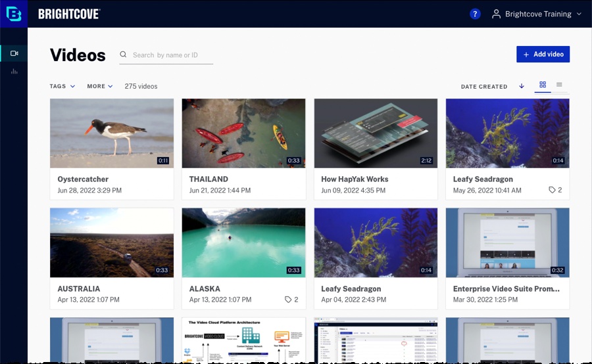Click the 2:12 duration badge
The height and width of the screenshot is (364, 592).
(426, 160)
